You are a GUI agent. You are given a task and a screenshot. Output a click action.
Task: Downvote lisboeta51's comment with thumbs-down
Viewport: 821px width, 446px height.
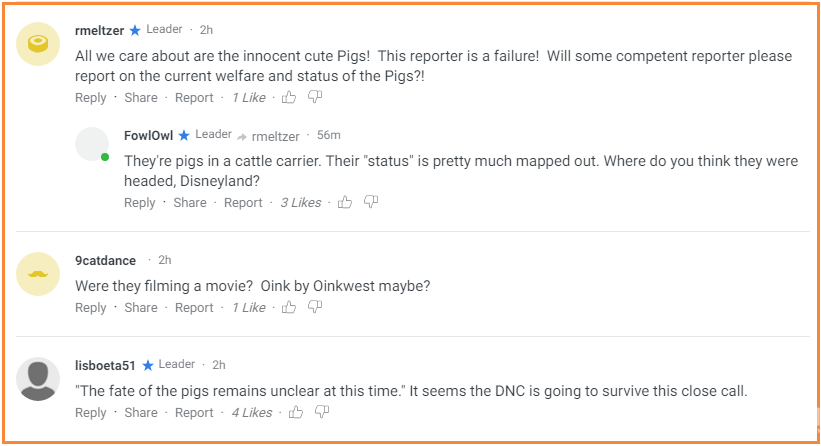click(x=322, y=412)
